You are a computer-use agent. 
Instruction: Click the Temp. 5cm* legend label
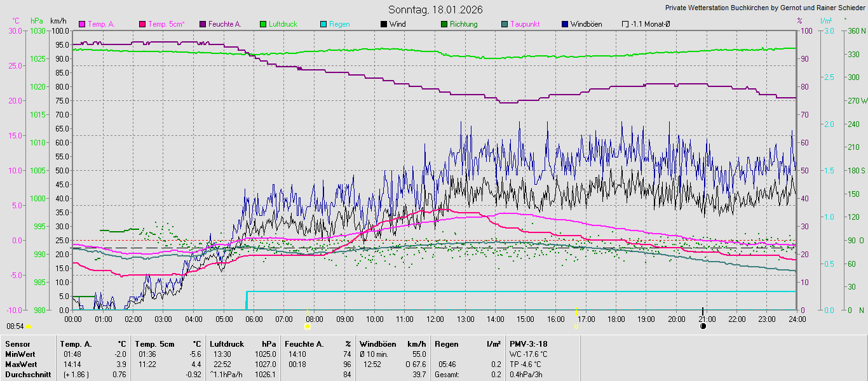166,24
